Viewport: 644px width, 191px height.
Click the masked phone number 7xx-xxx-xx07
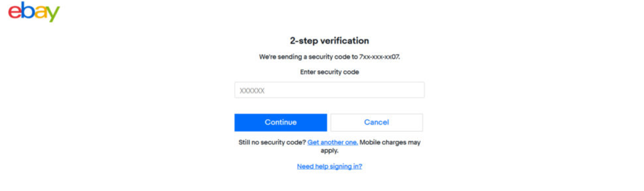pos(380,56)
